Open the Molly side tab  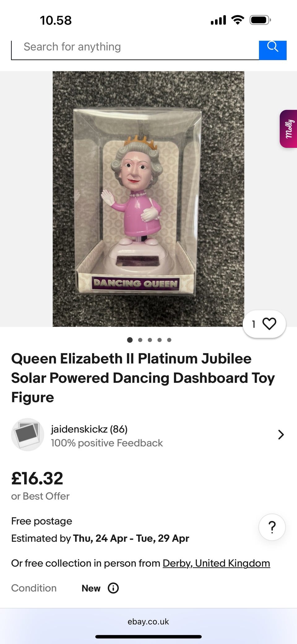pyautogui.click(x=289, y=129)
